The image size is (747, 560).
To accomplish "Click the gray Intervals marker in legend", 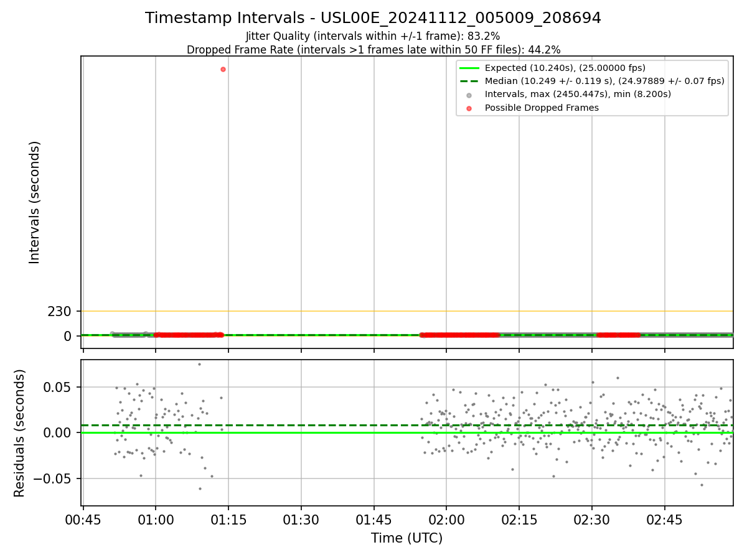I will [469, 95].
